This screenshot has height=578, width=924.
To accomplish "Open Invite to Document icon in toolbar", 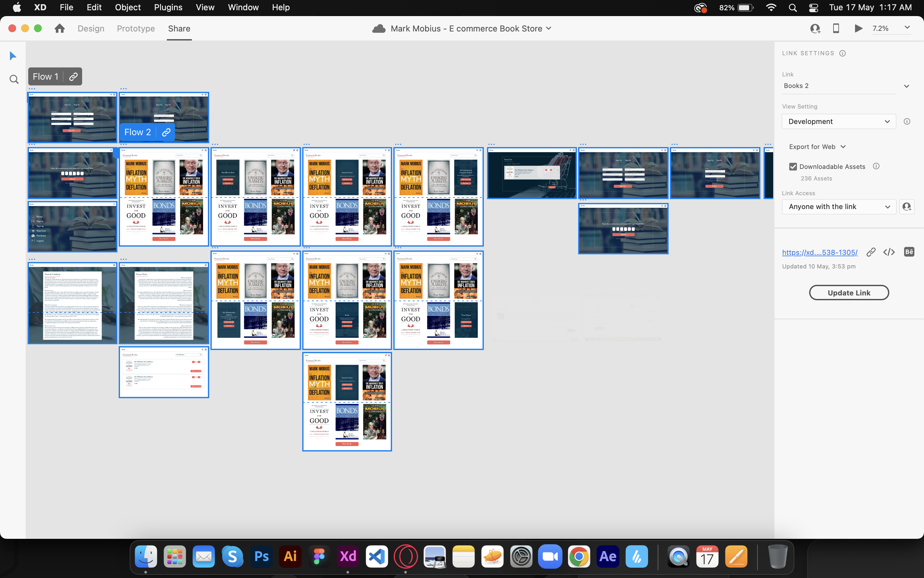I will pyautogui.click(x=815, y=28).
